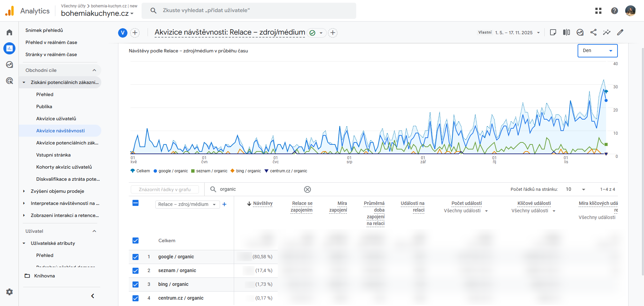This screenshot has height=306, width=644.
Task: Open the compare data columns icon
Action: click(x=567, y=33)
